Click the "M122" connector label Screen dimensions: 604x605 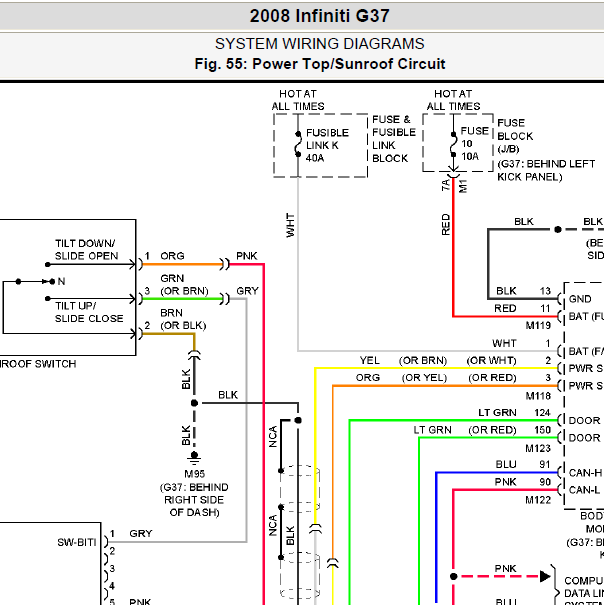tap(538, 500)
